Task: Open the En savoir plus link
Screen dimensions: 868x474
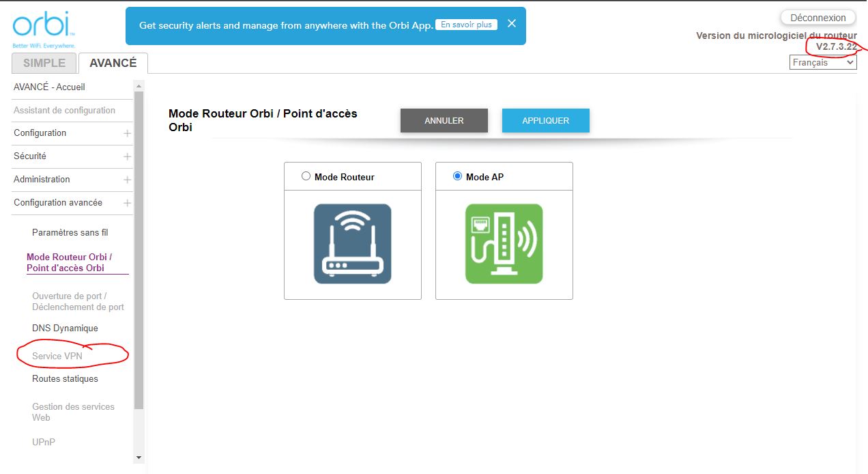Action: [x=466, y=25]
